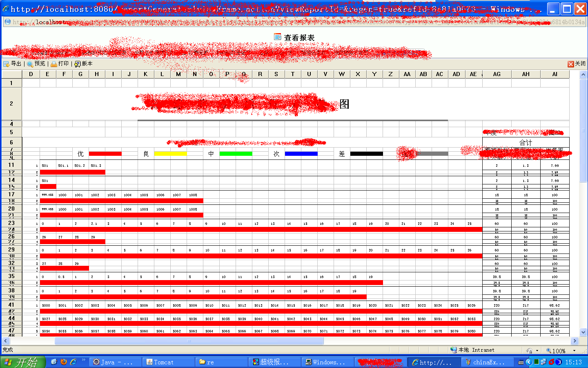The width and height of the screenshot is (588, 368).
Task: Click the black 差 legend swatch
Action: click(x=367, y=154)
